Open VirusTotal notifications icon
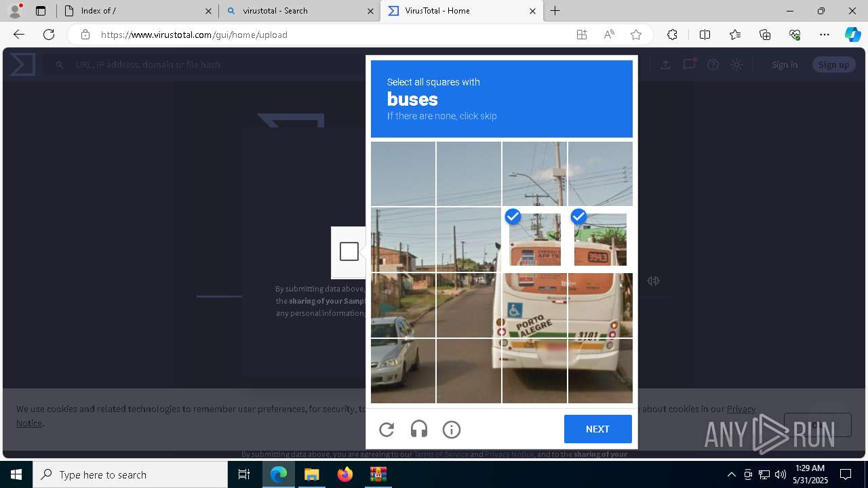The image size is (868, 488). 690,64
